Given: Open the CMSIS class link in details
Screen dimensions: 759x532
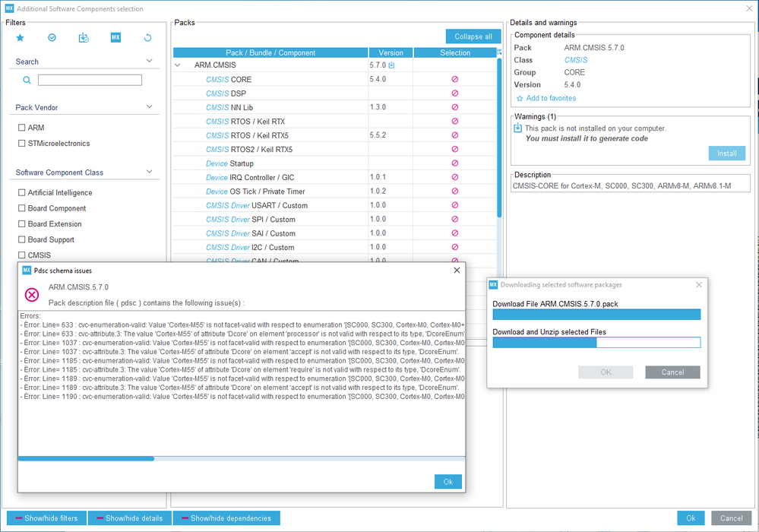Looking at the screenshot, I should (576, 60).
